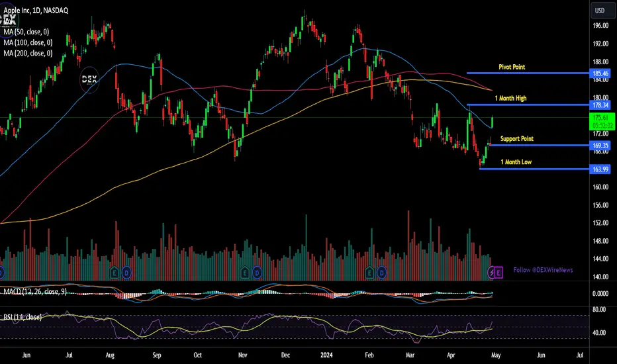Click the 05:52:02 bar countdown timer
This screenshot has height=364, width=617.
(602, 126)
